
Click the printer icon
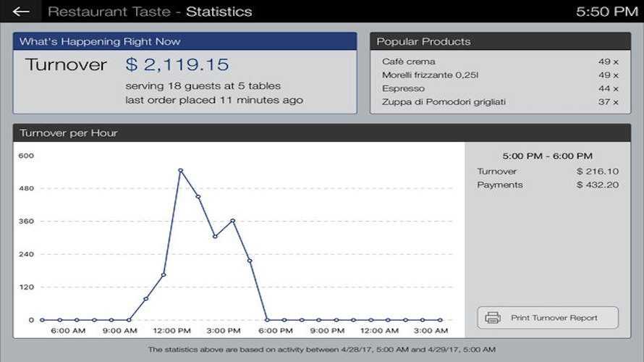pyautogui.click(x=493, y=318)
